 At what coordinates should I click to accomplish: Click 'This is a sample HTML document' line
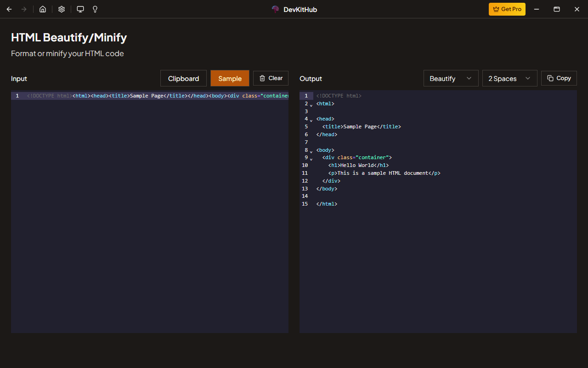[384, 173]
